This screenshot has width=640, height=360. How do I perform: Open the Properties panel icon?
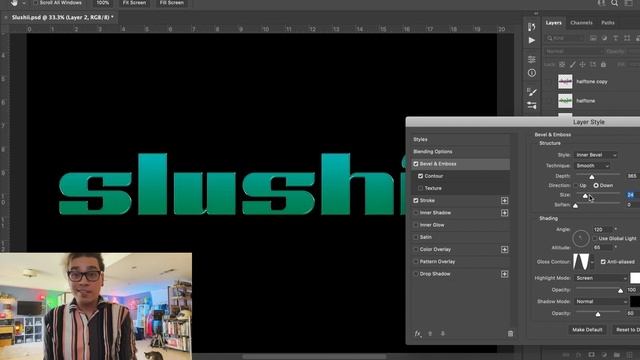click(531, 60)
